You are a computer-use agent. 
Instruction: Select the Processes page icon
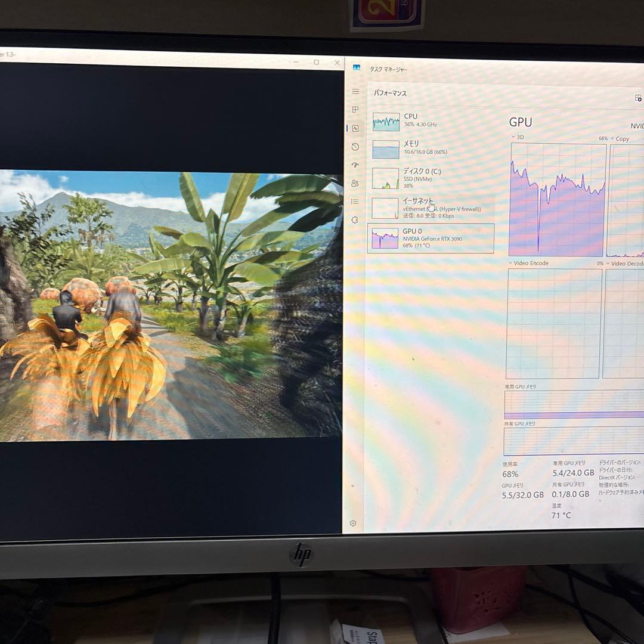click(355, 110)
